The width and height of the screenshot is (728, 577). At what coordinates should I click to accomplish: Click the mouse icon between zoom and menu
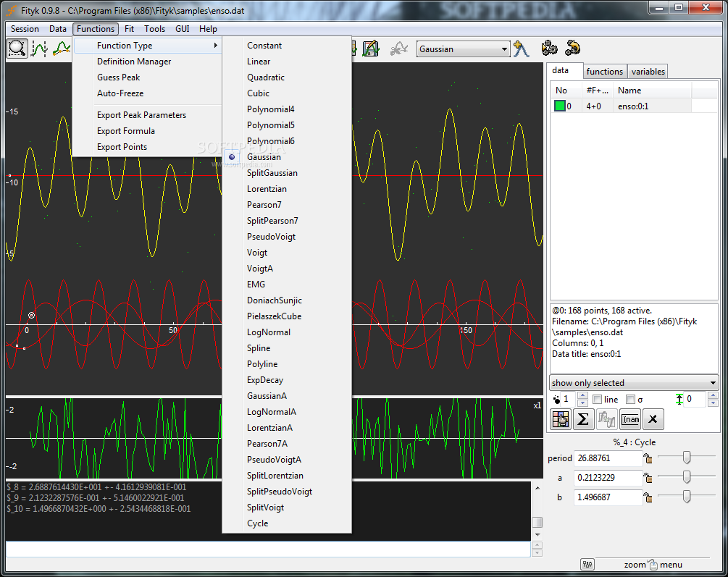(653, 565)
